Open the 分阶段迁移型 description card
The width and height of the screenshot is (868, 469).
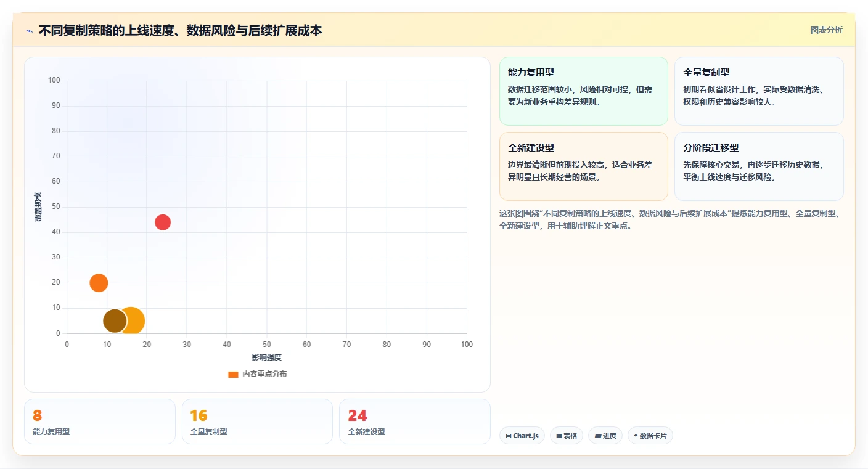pyautogui.click(x=759, y=166)
